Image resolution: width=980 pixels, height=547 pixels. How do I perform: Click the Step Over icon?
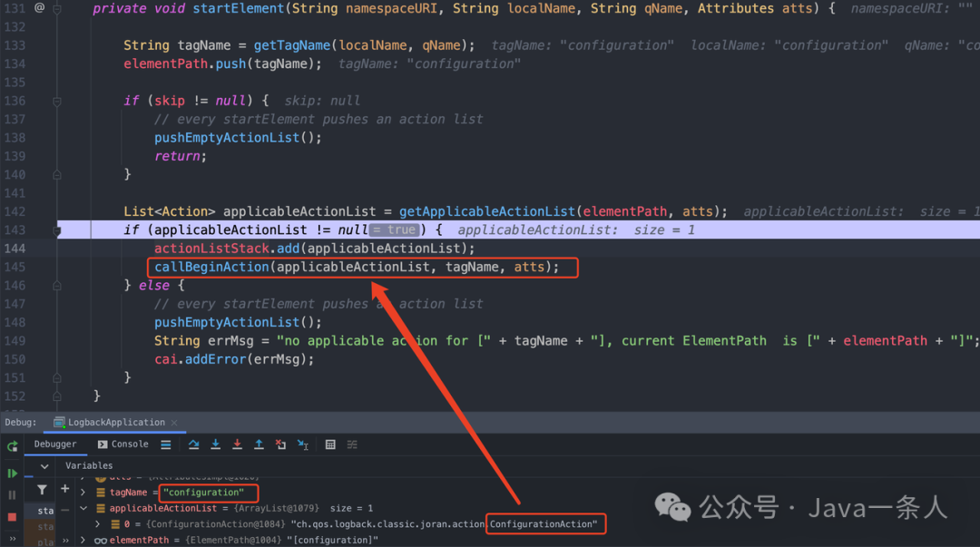194,444
